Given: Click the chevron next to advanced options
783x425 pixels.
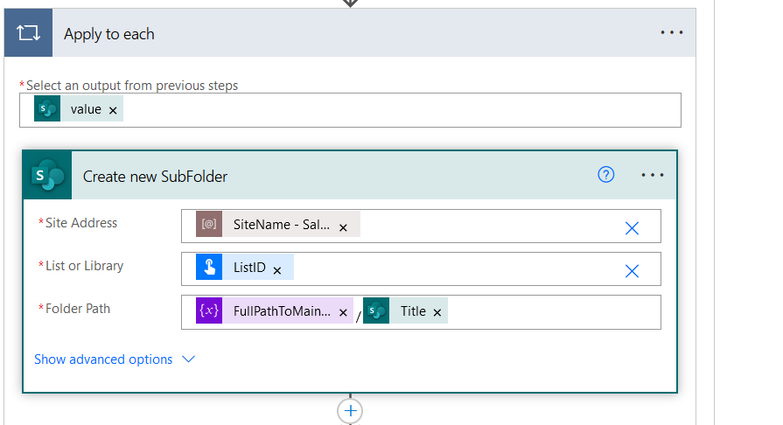Looking at the screenshot, I should [188, 359].
